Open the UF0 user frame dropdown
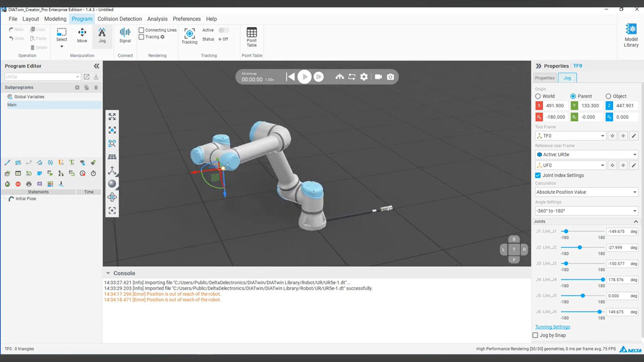The height and width of the screenshot is (362, 644). [571, 165]
